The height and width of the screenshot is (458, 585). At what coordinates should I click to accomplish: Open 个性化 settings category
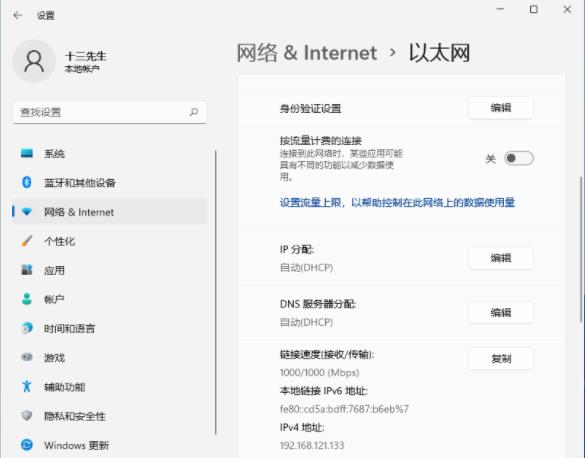[110, 241]
